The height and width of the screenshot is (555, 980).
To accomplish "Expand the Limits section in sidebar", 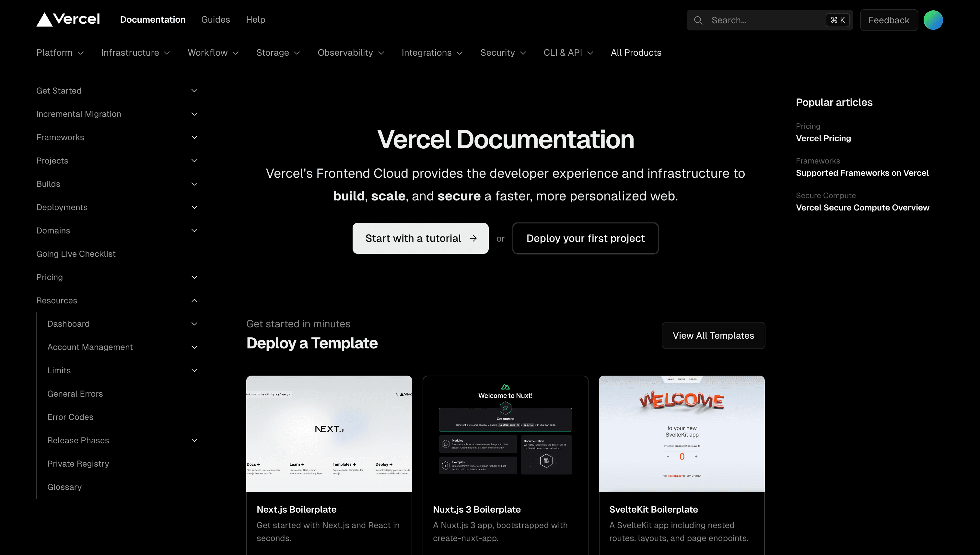I will [194, 370].
